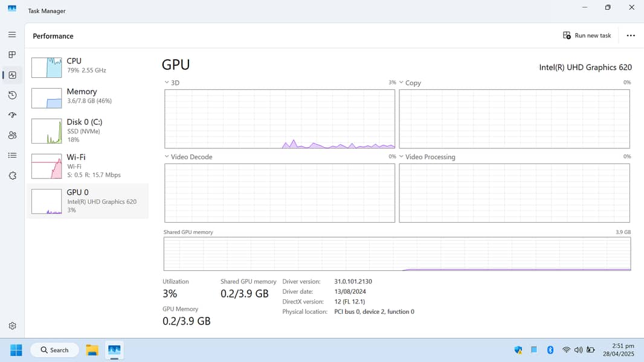
Task: Click the driver version 31.0.101.2130
Action: 353,282
